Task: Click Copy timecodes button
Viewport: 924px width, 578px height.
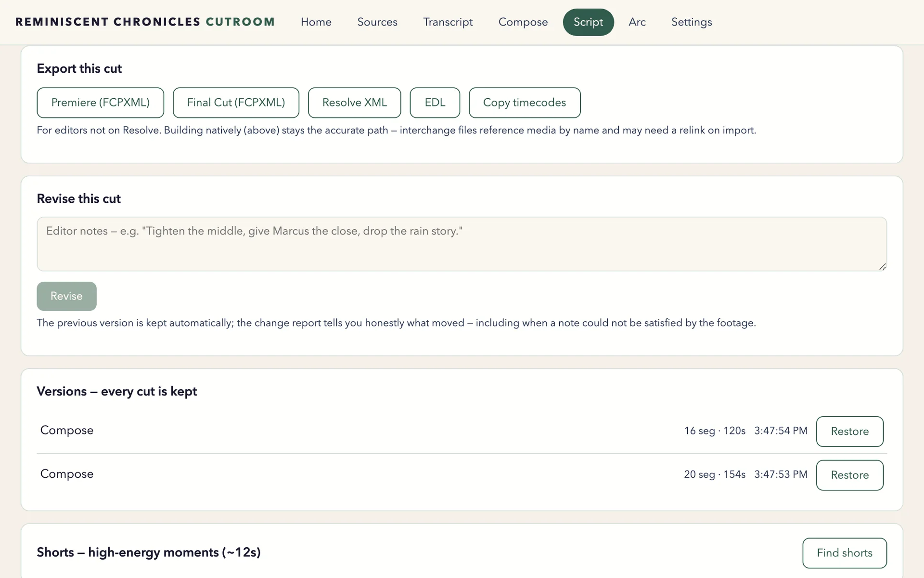Action: (525, 103)
